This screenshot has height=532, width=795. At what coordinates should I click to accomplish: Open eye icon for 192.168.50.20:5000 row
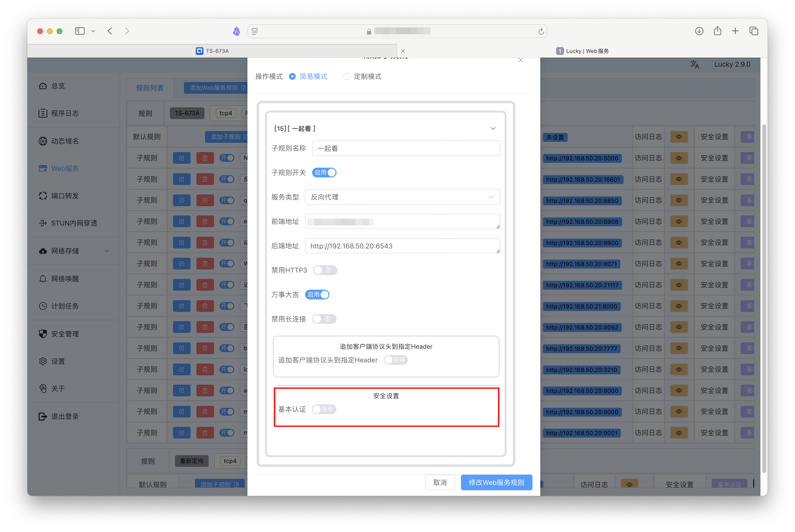pyautogui.click(x=679, y=158)
